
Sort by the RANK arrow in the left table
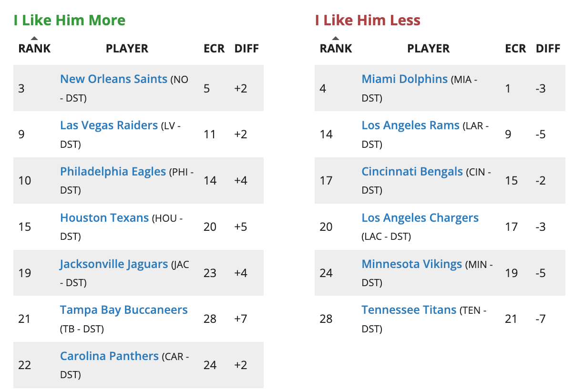tap(34, 39)
